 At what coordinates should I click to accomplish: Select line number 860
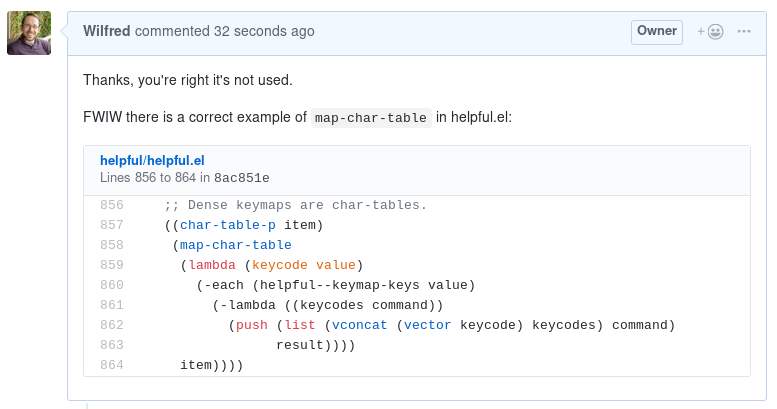112,285
